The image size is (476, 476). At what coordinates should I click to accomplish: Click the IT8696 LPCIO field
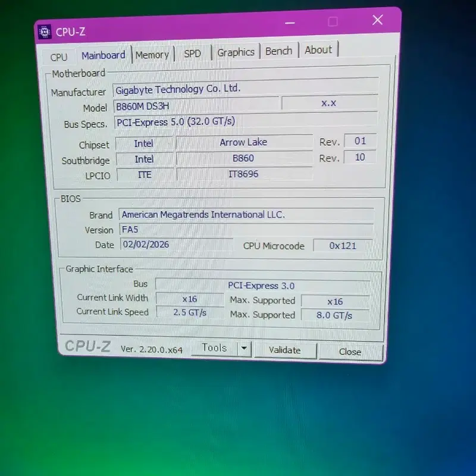tap(244, 174)
